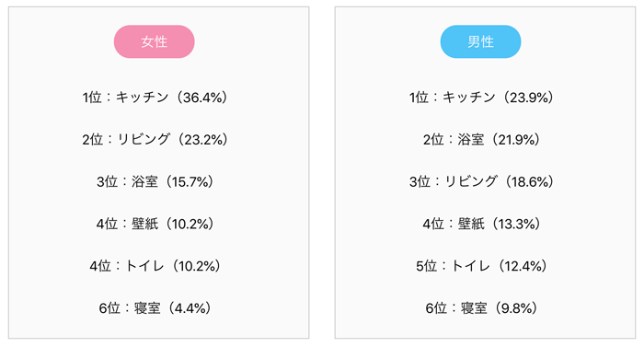Click the pink 女性 badge
This screenshot has width=644, height=347.
(154, 41)
